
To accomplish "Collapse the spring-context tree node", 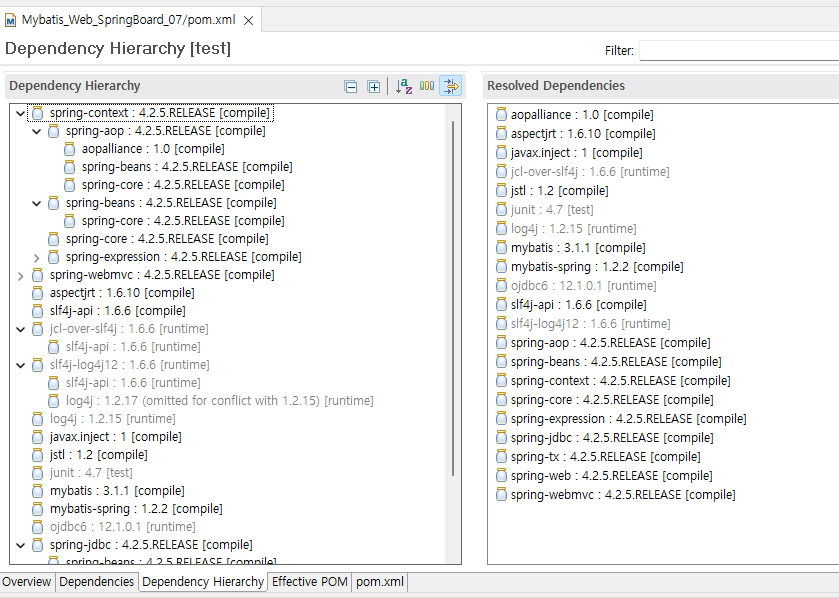I will 20,113.
